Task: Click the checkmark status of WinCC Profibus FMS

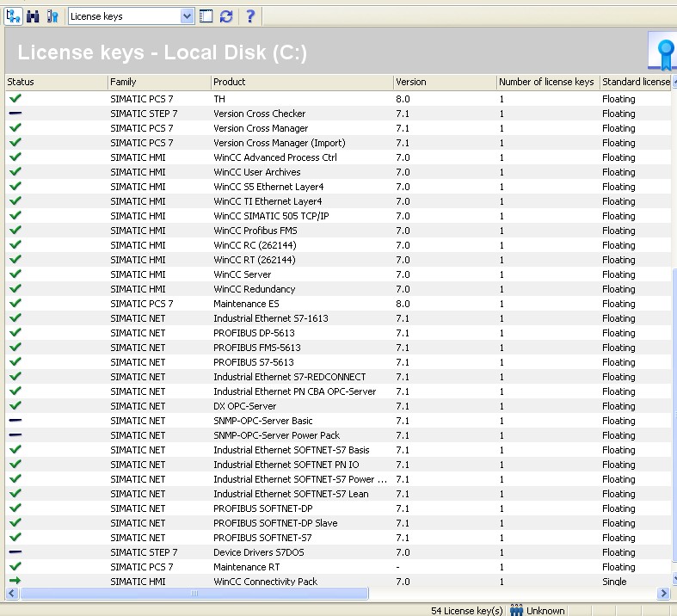Action: pyautogui.click(x=15, y=230)
